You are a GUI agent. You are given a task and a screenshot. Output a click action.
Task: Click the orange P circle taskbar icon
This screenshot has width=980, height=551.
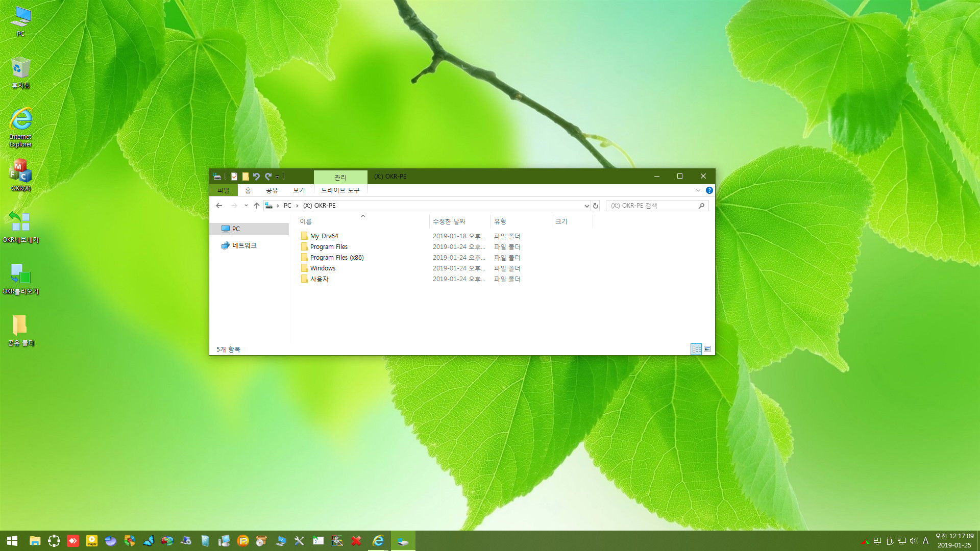(243, 541)
